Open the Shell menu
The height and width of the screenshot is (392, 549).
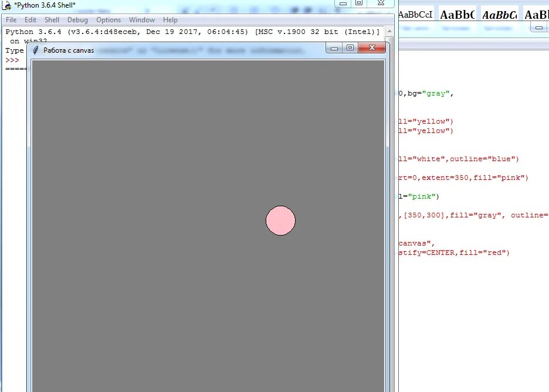[x=52, y=20]
